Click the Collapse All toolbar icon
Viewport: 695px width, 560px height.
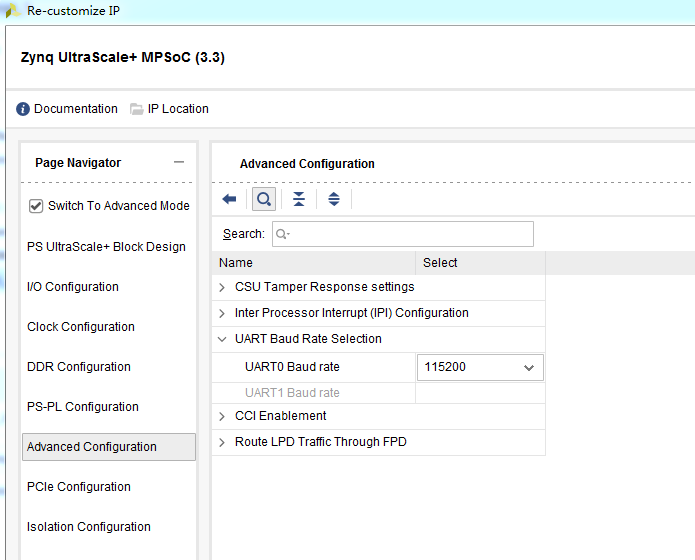[299, 199]
